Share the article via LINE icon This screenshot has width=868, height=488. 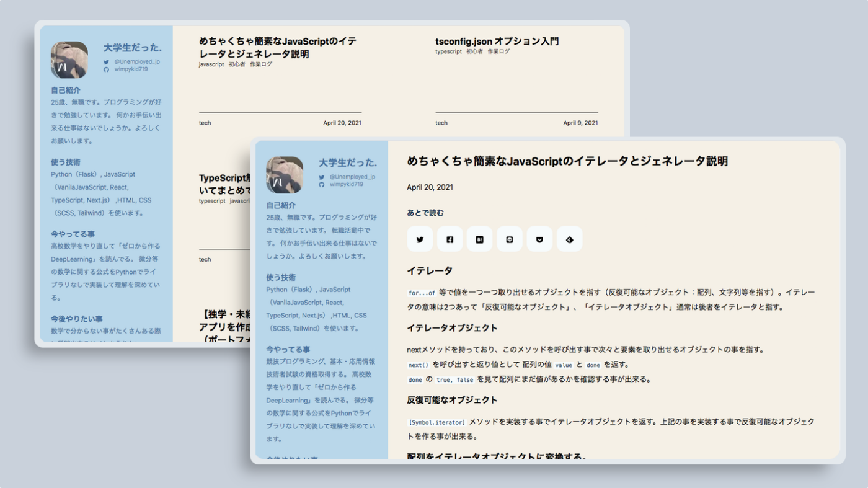tap(510, 239)
